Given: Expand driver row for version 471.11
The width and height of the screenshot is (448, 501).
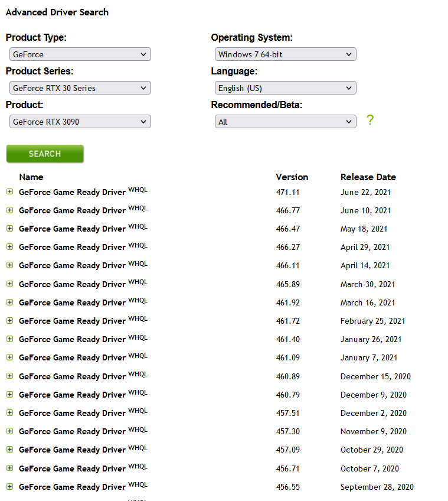Looking at the screenshot, I should pyautogui.click(x=10, y=191).
